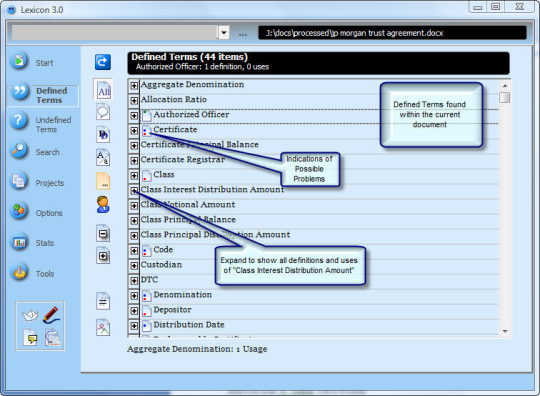Image resolution: width=540 pixels, height=396 pixels.
Task: Select the 'Depositor' term text
Action: coord(172,310)
